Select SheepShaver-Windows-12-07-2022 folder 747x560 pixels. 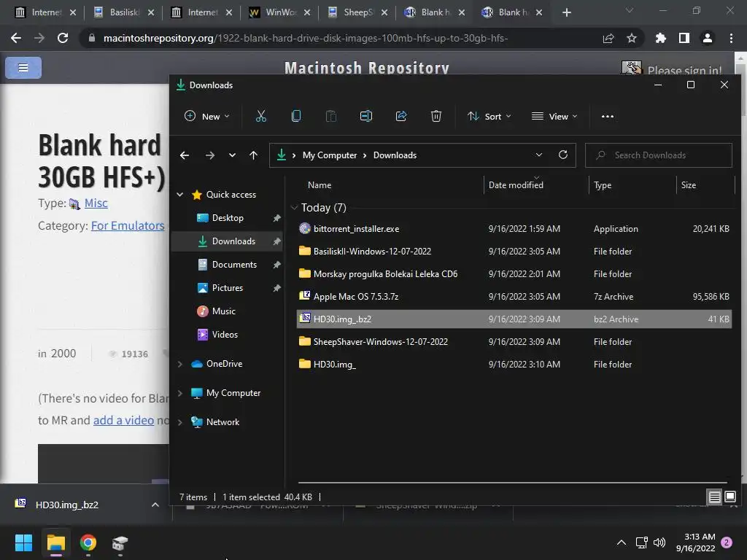[514, 342]
